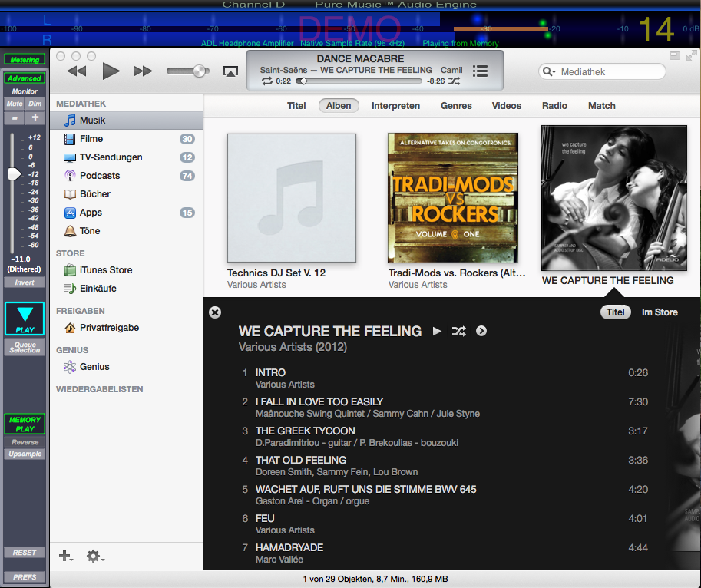Click the Im Store button

(x=660, y=312)
